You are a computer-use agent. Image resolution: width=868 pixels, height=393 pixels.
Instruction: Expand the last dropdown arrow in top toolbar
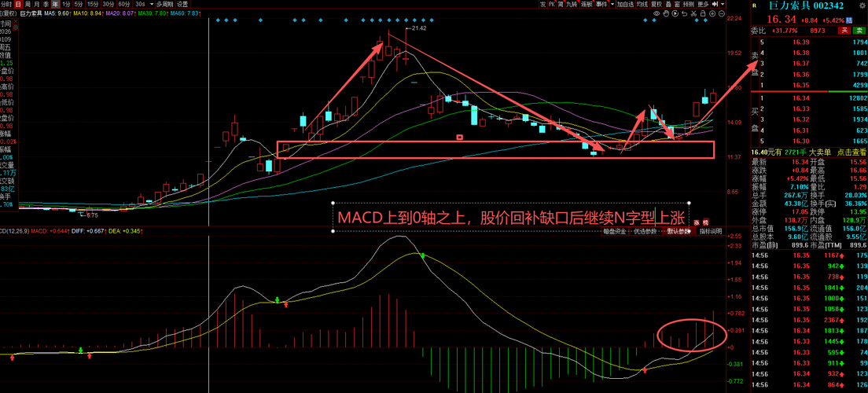click(x=723, y=5)
